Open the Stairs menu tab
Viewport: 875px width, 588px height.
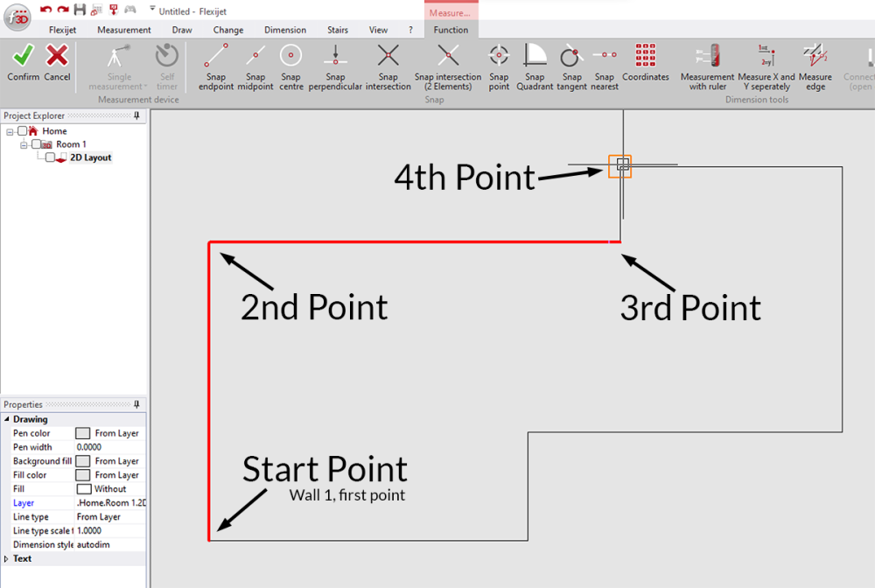click(337, 29)
